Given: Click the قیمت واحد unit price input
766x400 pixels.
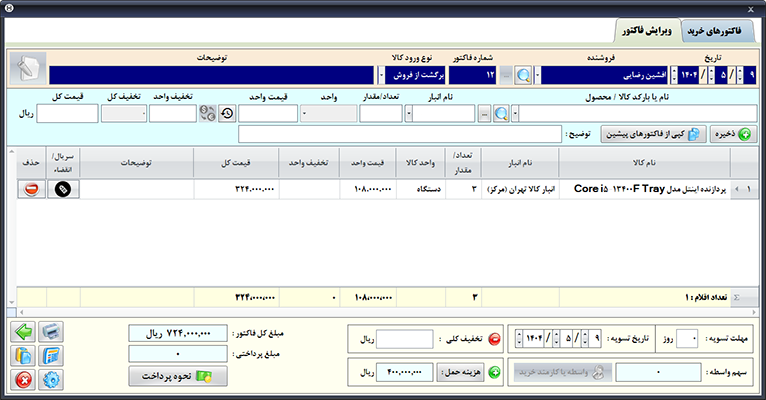Looking at the screenshot, I should pyautogui.click(x=268, y=114).
